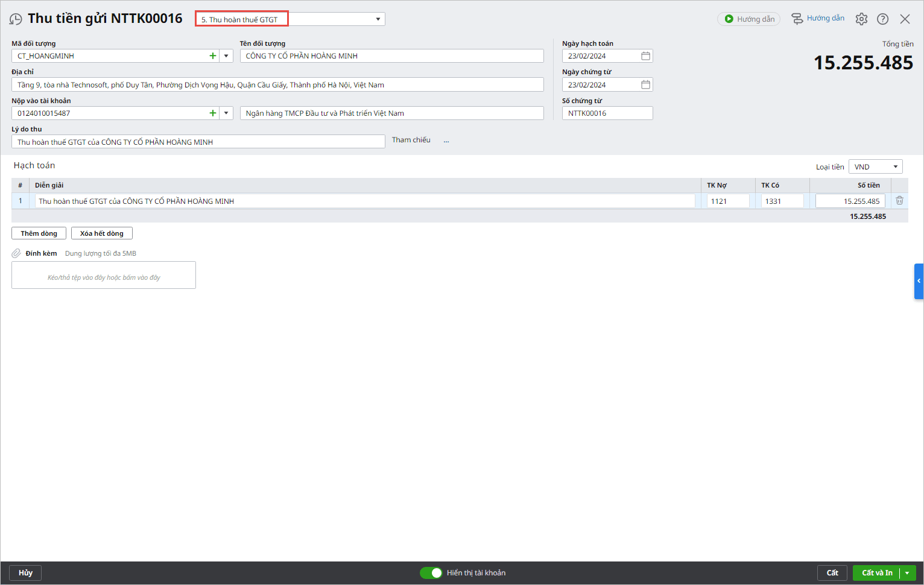Expand the Mã đối tượng dropdown arrow
Image resolution: width=924 pixels, height=585 pixels.
[226, 56]
